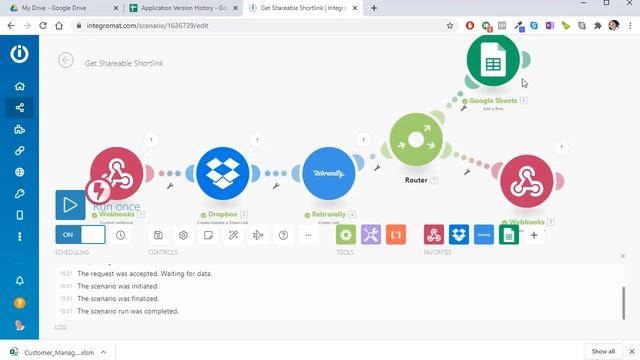Open the Router module
Image resolution: width=640 pixels, height=360 pixels.
416,140
